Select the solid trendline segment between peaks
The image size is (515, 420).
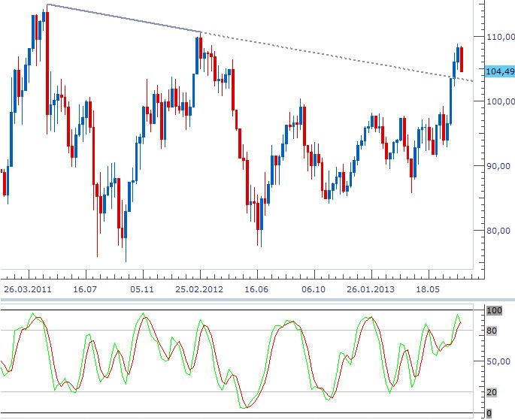124,18
